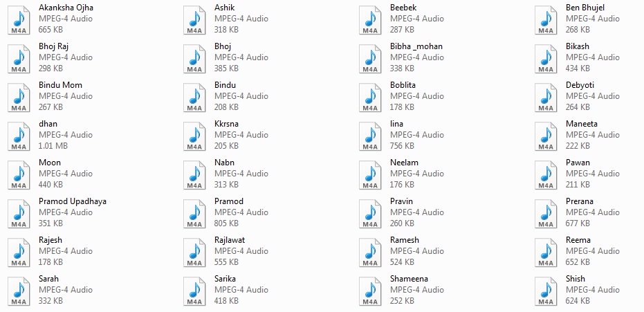Image resolution: width=644 pixels, height=312 pixels.
Task: Select the Shameena file icon
Action: [x=371, y=291]
